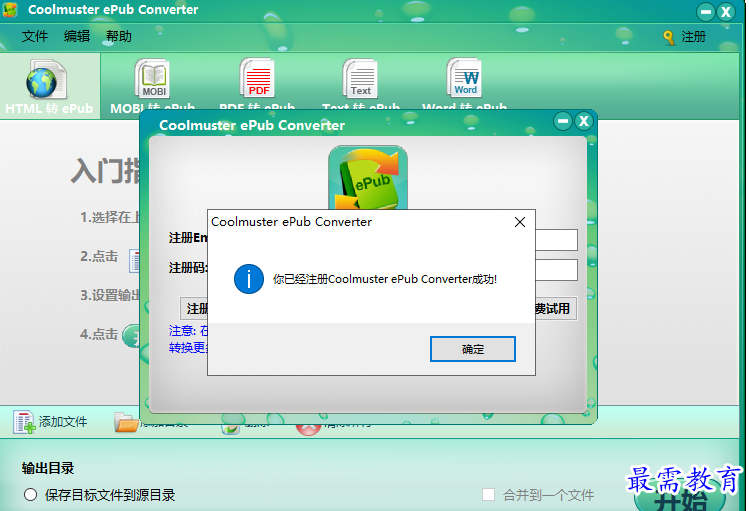Click the 注册 button in registration dialog
This screenshot has width=749, height=511.
coord(194,309)
